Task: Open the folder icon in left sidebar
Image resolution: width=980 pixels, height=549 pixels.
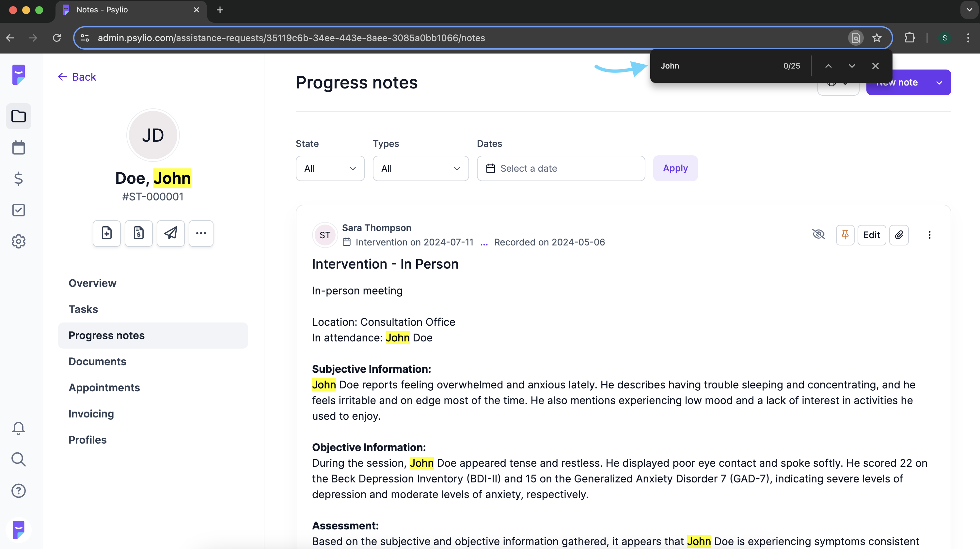Action: pyautogui.click(x=18, y=116)
